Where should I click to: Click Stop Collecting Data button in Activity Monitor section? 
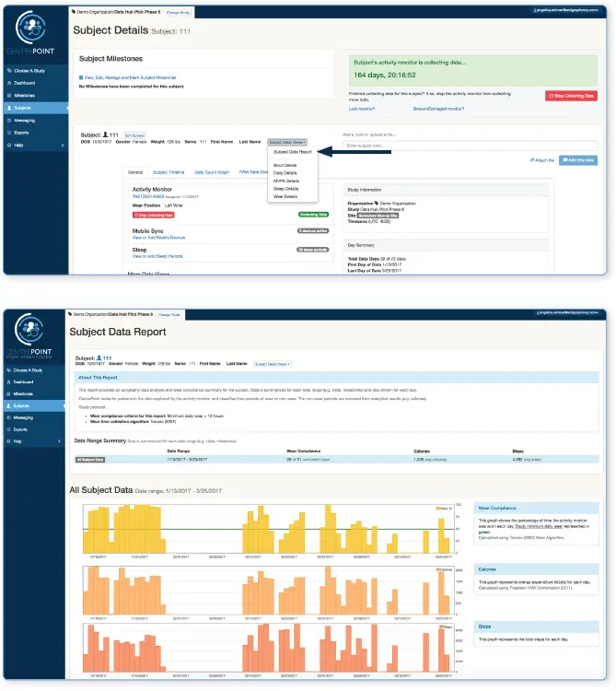tap(153, 215)
